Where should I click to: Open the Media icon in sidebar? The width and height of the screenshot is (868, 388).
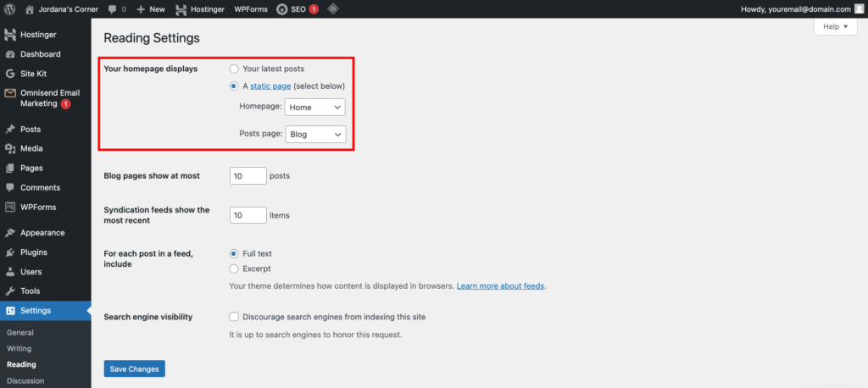tap(10, 149)
